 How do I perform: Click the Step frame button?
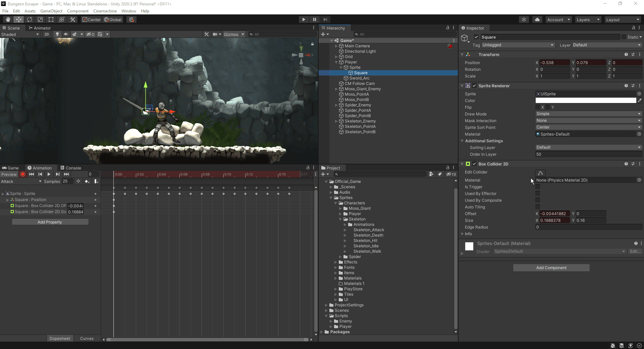click(325, 19)
